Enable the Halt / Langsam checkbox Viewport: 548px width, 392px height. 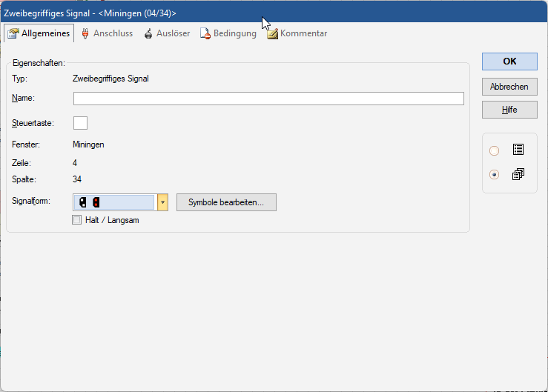(76, 220)
